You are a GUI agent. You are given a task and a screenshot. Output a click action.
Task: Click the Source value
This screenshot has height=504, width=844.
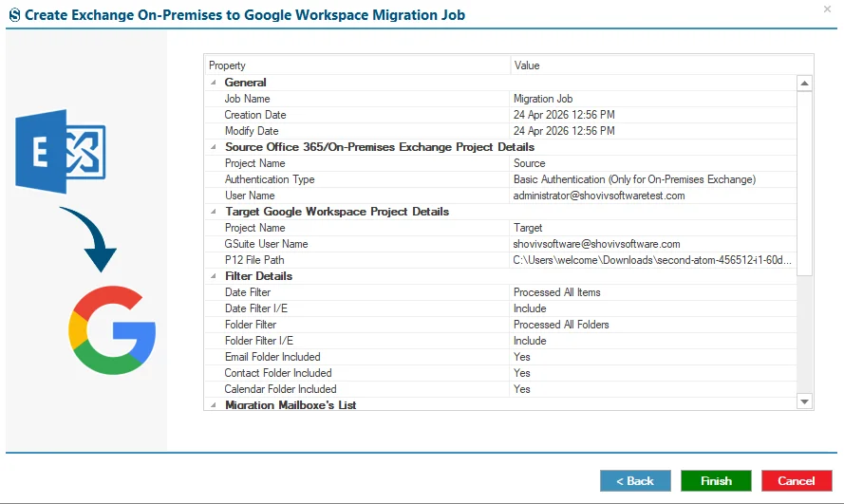click(529, 163)
